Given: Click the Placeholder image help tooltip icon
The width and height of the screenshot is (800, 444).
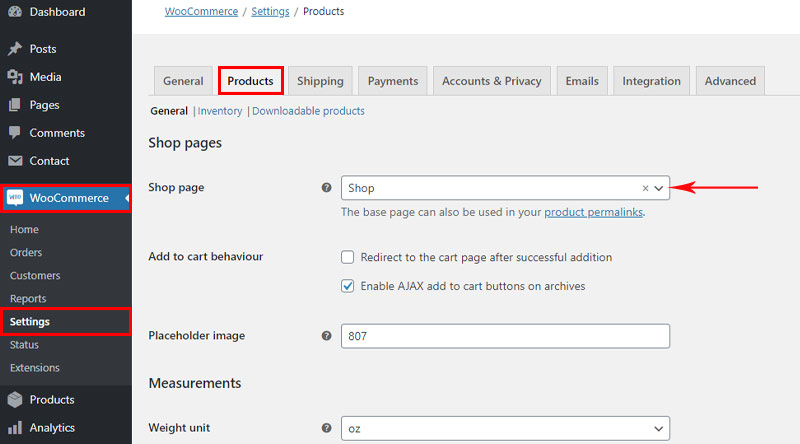Looking at the screenshot, I should (327, 335).
